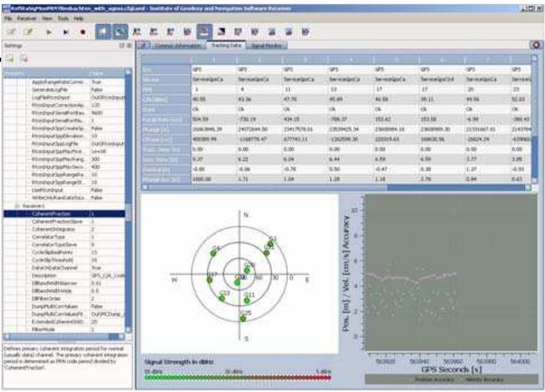Select the CorrelatorType property row
The image size is (545, 392).
pyautogui.click(x=64, y=237)
